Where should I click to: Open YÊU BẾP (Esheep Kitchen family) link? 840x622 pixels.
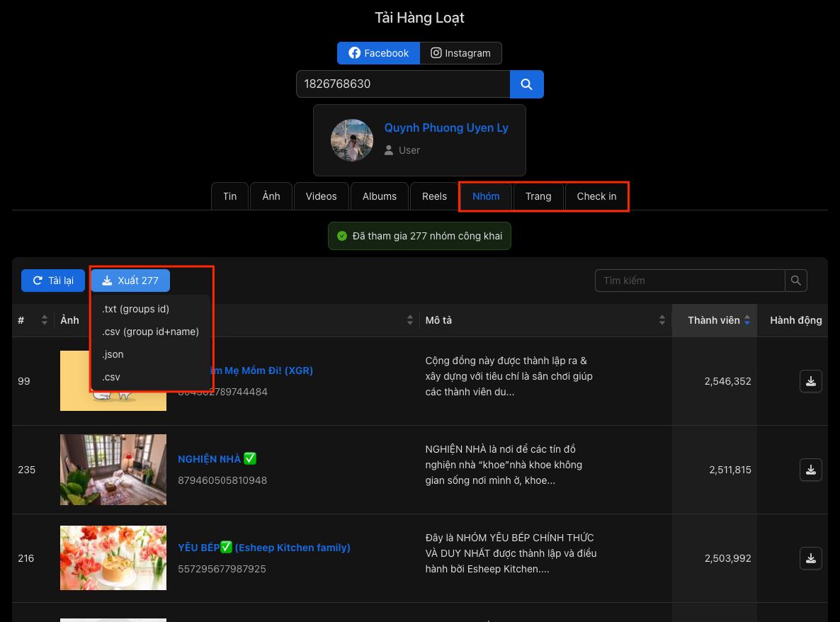click(264, 548)
